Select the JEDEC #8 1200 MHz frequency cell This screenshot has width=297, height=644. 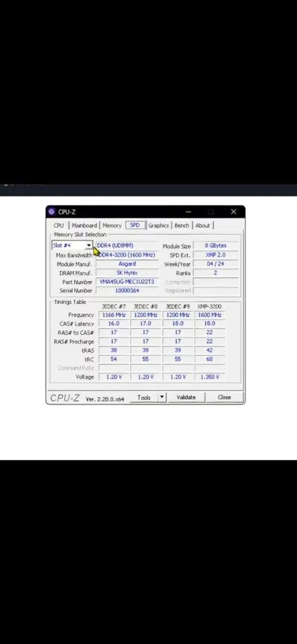[145, 315]
